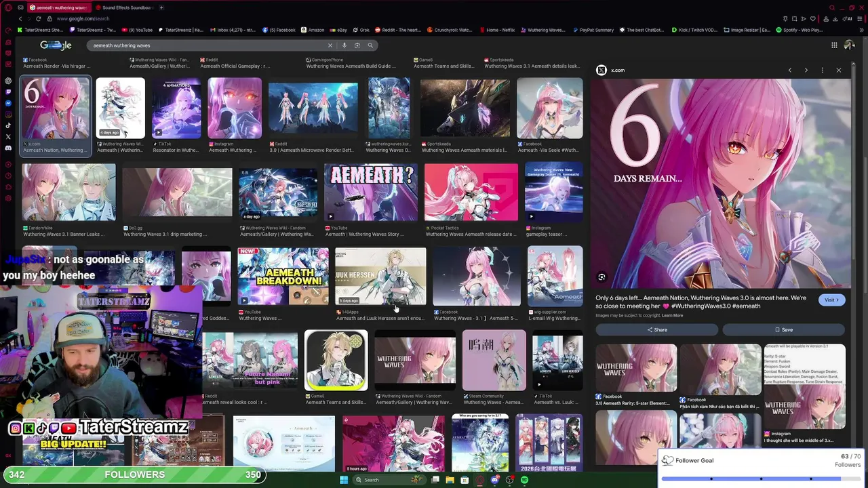Screen dimensions: 868x488
Task: Open Task View from taskbar
Action: coord(435,480)
